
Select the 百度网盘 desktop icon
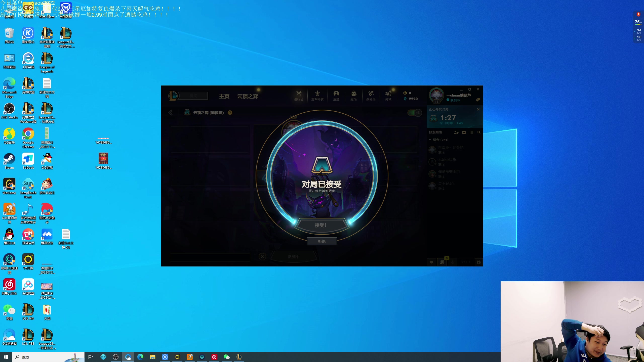(28, 287)
